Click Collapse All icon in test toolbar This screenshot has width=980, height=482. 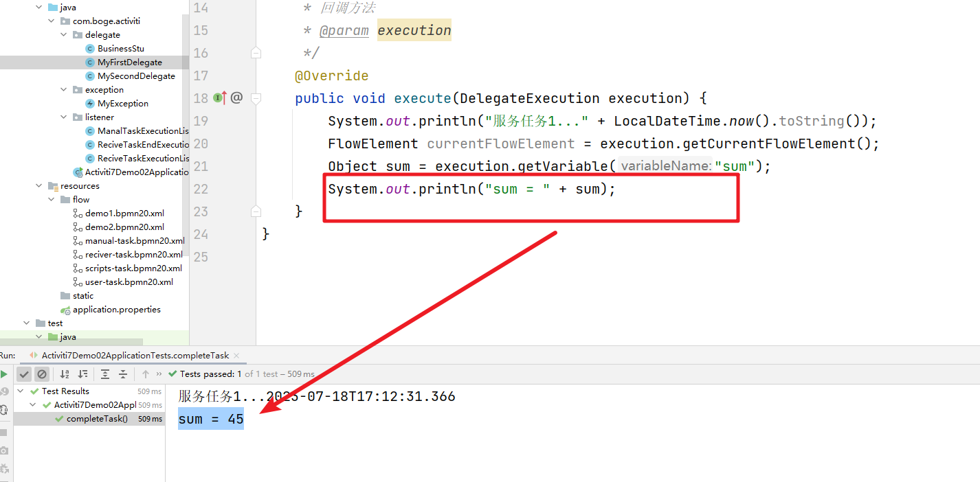pyautogui.click(x=123, y=374)
